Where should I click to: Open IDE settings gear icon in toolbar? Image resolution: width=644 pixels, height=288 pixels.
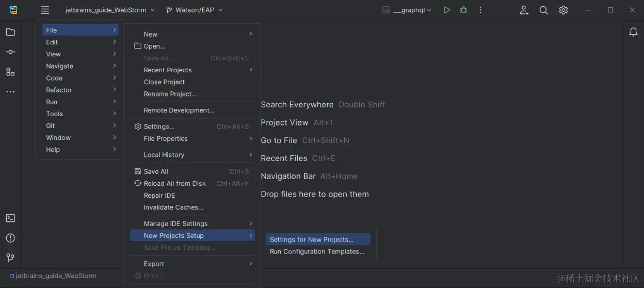(x=564, y=10)
